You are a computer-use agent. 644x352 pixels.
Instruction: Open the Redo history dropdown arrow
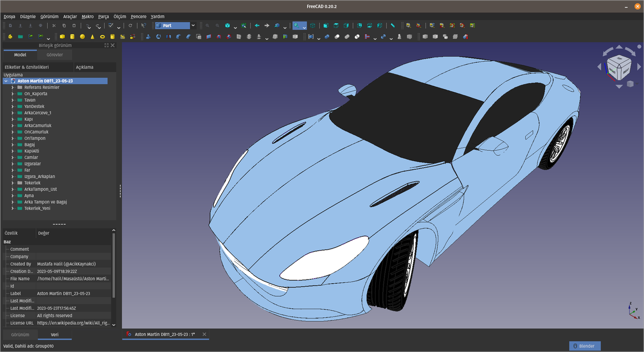click(x=99, y=27)
